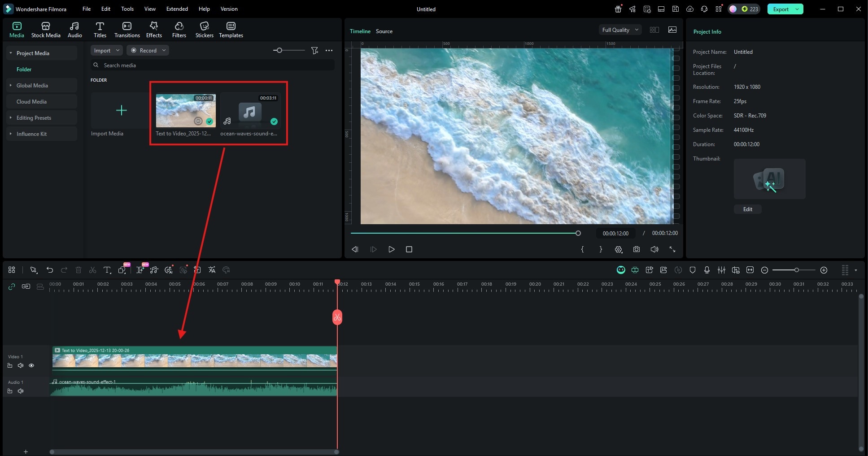This screenshot has width=868, height=456.
Task: Mute the Video 1 track
Action: tap(21, 365)
